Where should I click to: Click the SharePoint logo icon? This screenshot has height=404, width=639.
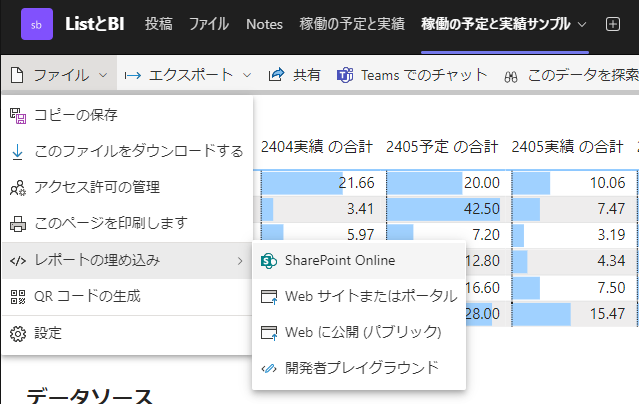[269, 261]
